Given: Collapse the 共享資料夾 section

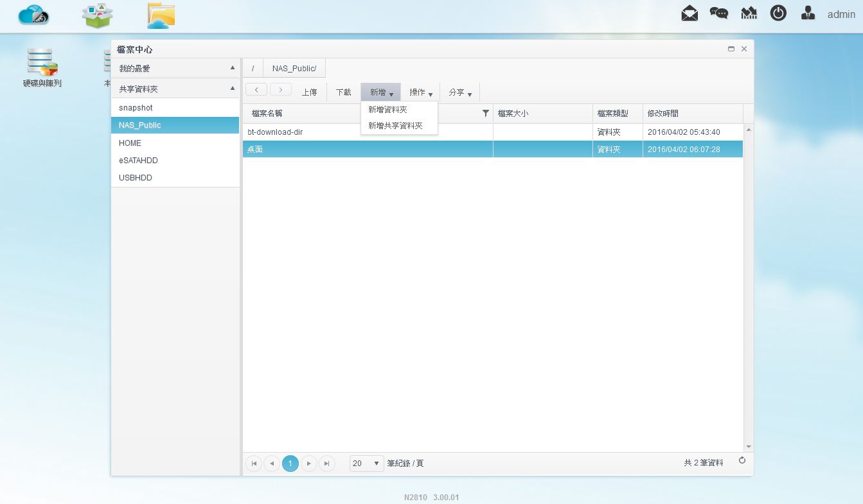Looking at the screenshot, I should pos(233,89).
